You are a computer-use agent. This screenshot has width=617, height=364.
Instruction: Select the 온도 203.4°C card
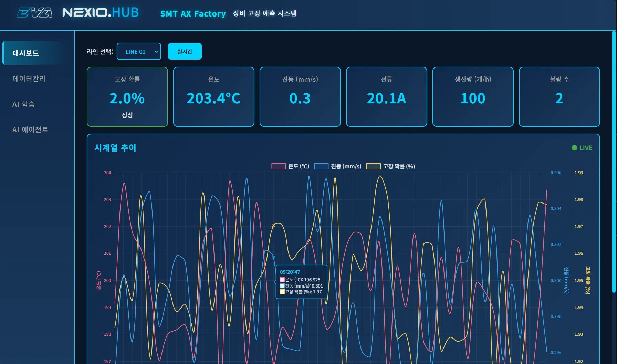click(214, 97)
